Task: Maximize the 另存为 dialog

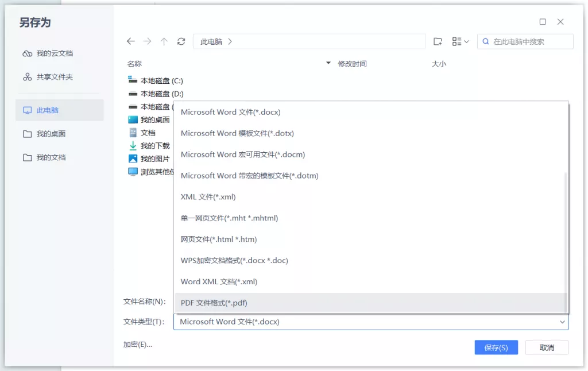Action: pyautogui.click(x=542, y=22)
